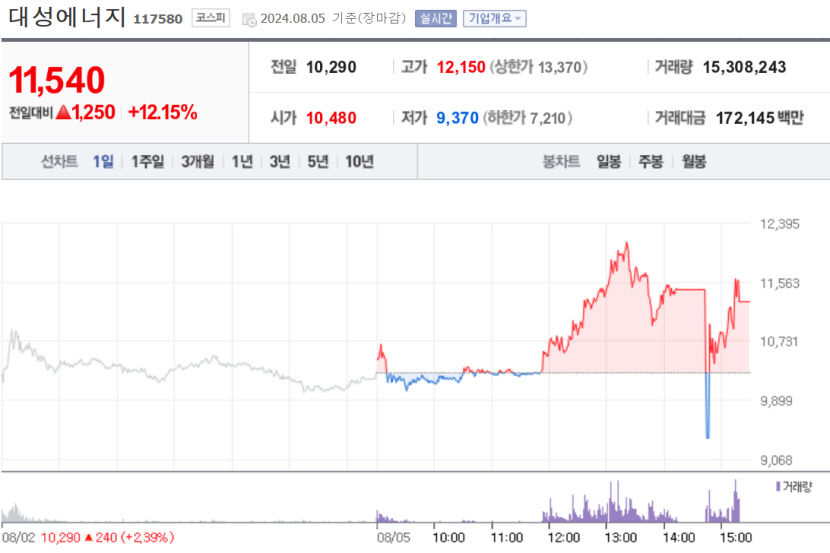Click the percentage change +12.15%
The height and width of the screenshot is (553, 830).
[163, 112]
